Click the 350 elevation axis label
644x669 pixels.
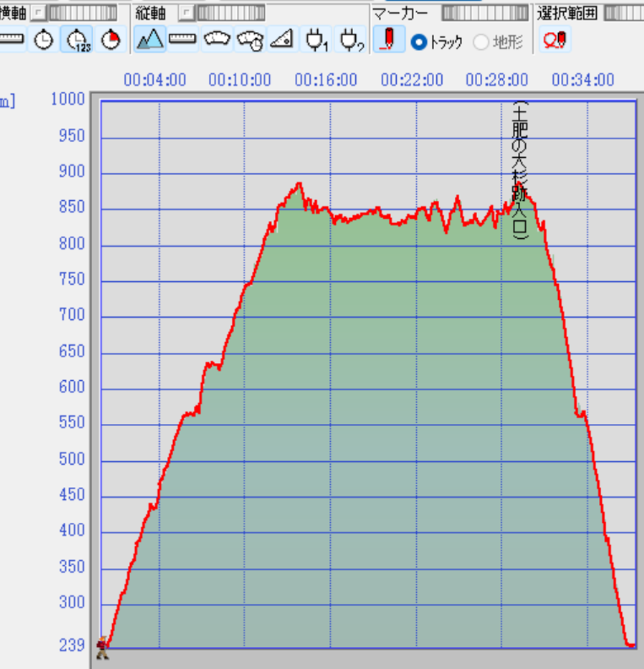tap(71, 567)
